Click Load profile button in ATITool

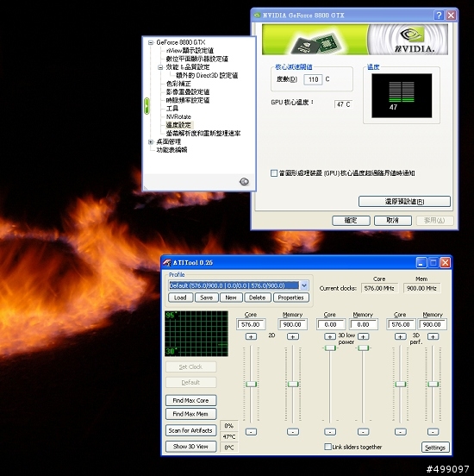pyautogui.click(x=180, y=297)
